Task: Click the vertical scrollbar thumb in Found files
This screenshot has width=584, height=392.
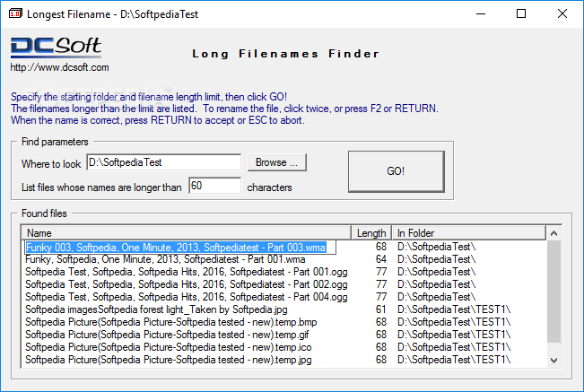Action: pyautogui.click(x=553, y=292)
